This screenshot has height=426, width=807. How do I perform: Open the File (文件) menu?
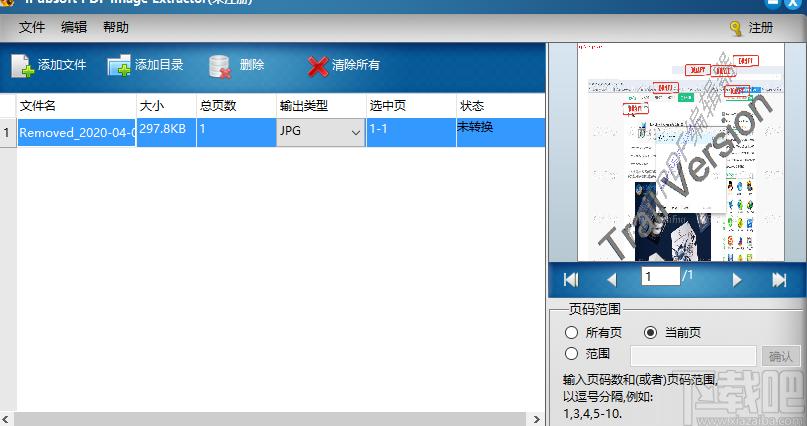pyautogui.click(x=32, y=28)
